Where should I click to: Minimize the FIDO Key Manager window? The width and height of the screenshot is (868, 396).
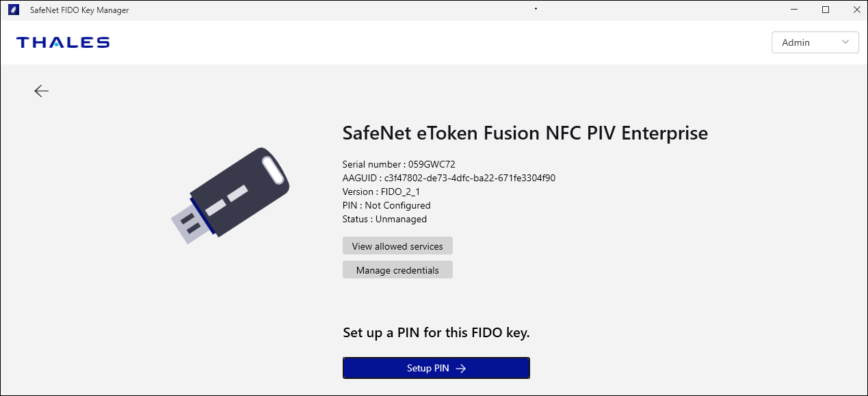[x=795, y=10]
